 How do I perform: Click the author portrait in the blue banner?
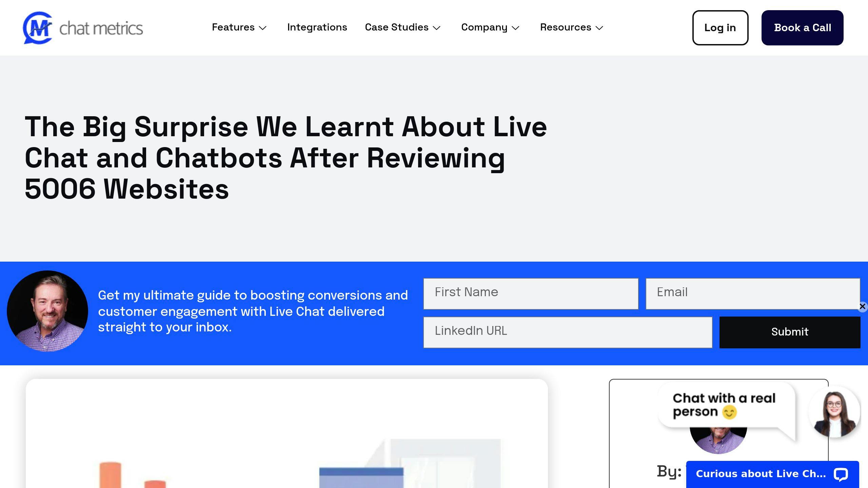pos(47,311)
